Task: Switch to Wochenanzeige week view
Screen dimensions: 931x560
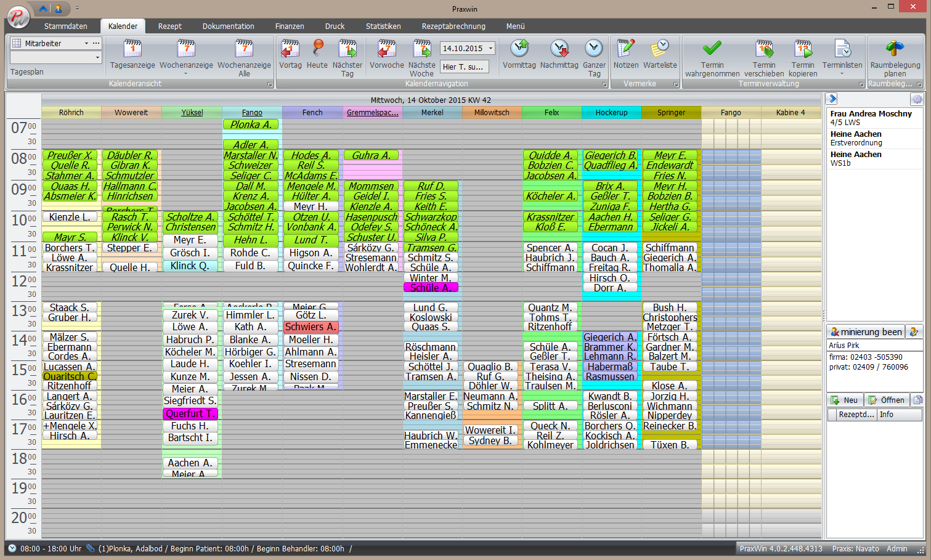Action: (x=186, y=57)
